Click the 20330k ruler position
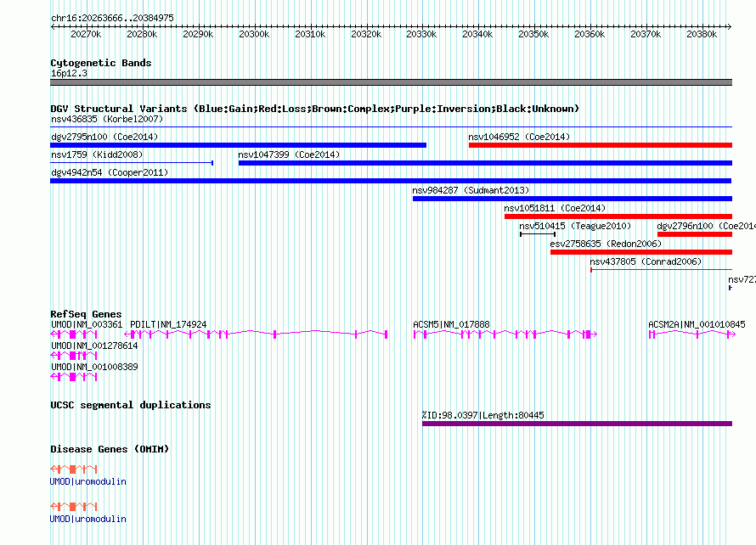The image size is (756, 545). 421,34
